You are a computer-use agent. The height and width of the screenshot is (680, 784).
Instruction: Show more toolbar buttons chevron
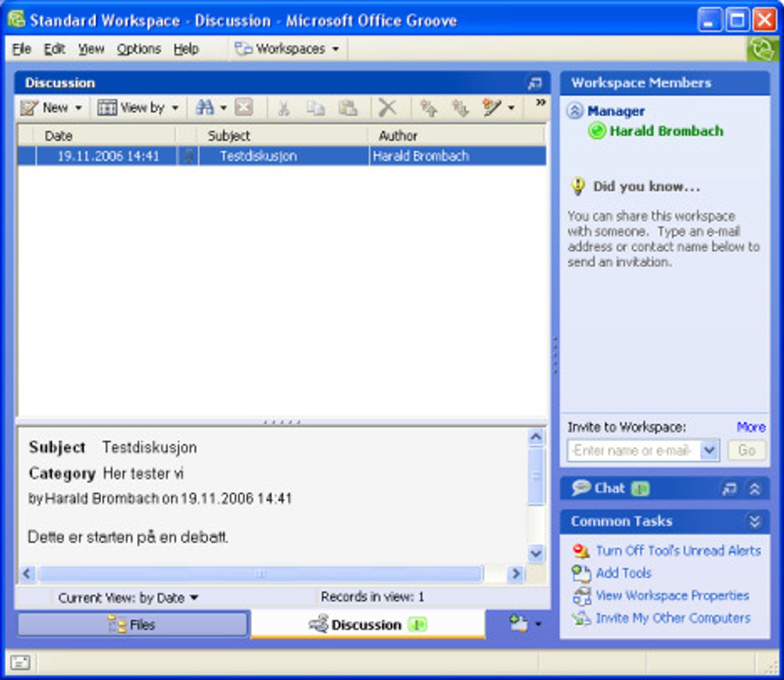(541, 102)
